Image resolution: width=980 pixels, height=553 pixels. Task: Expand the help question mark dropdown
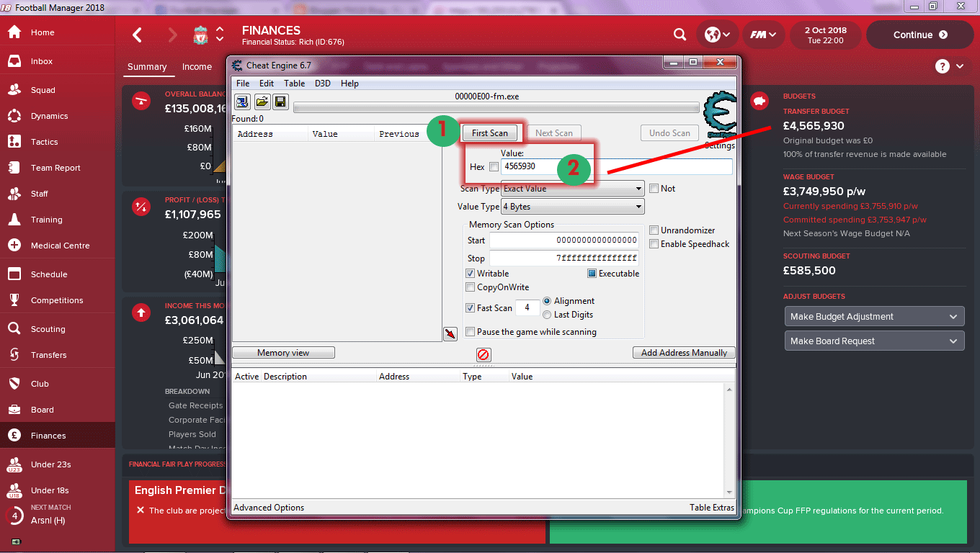coord(950,66)
